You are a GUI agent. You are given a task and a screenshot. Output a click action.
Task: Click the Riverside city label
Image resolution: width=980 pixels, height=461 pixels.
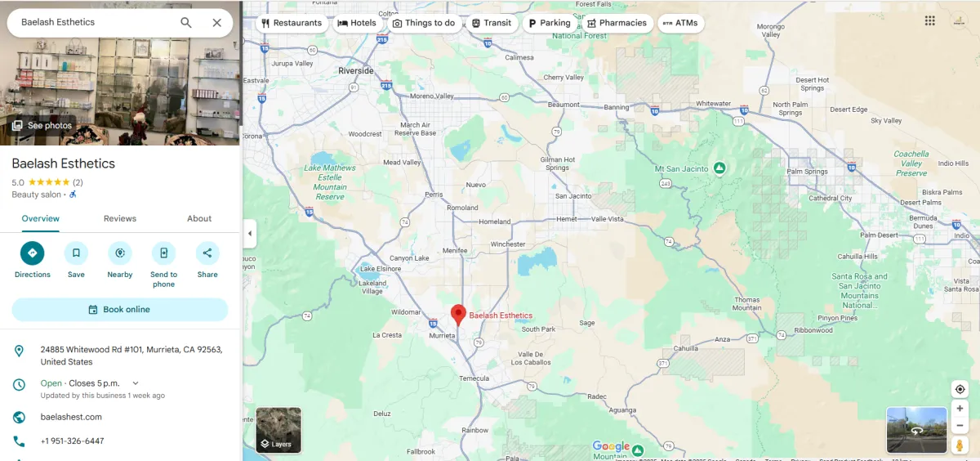pos(356,71)
